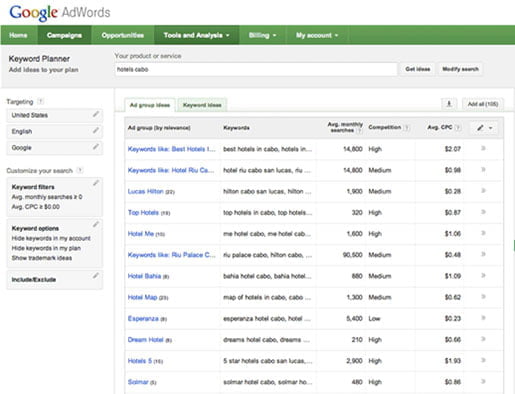Viewport: 515px width, 394px height.
Task: Add Hotel Riu Ca... ad group via arrow icon
Action: tap(483, 170)
